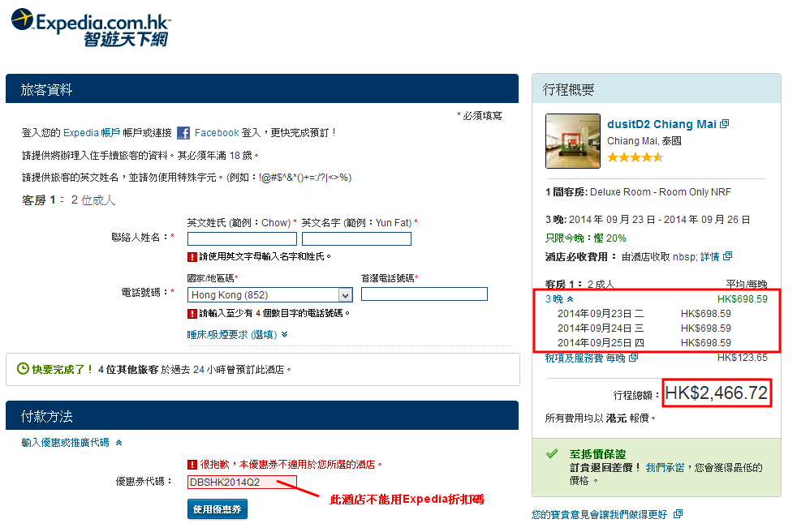Click external link icon beside dusitD2 Chiang Mai
The width and height of the screenshot is (797, 532).
point(725,124)
